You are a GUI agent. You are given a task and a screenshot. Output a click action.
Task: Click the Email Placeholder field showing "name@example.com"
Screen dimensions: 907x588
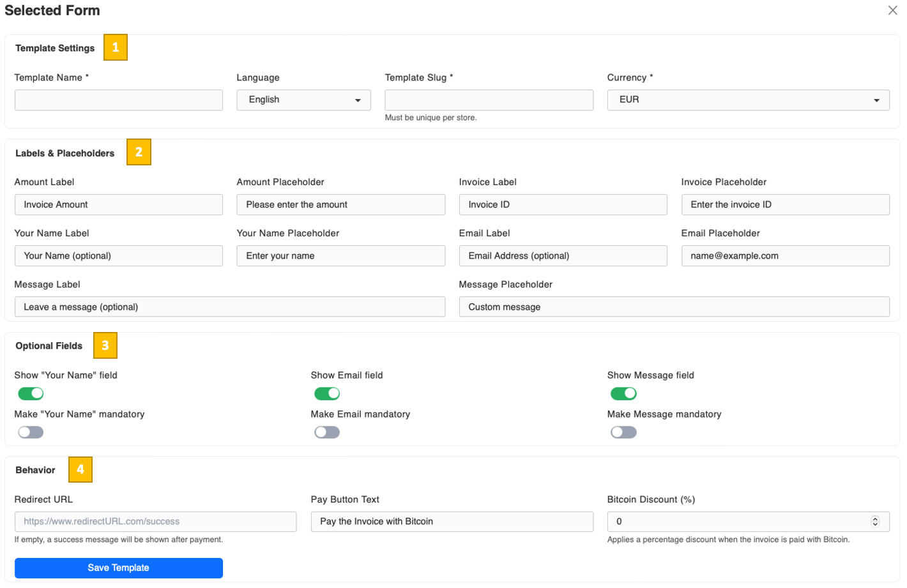tap(785, 255)
